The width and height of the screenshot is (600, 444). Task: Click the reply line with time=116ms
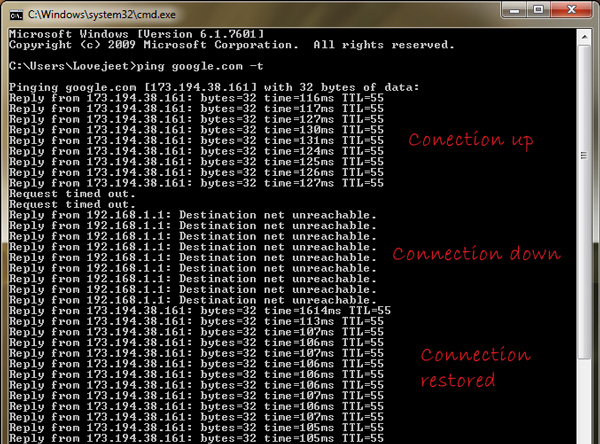point(196,98)
